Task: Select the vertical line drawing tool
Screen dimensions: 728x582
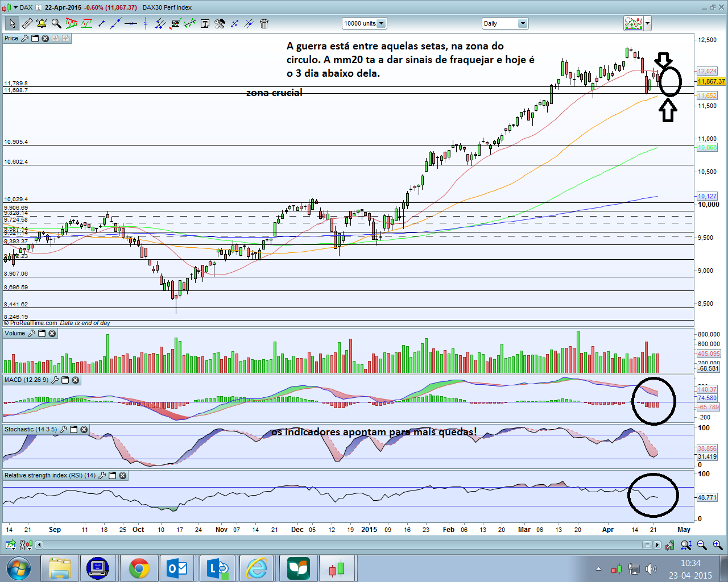Action: [146, 23]
